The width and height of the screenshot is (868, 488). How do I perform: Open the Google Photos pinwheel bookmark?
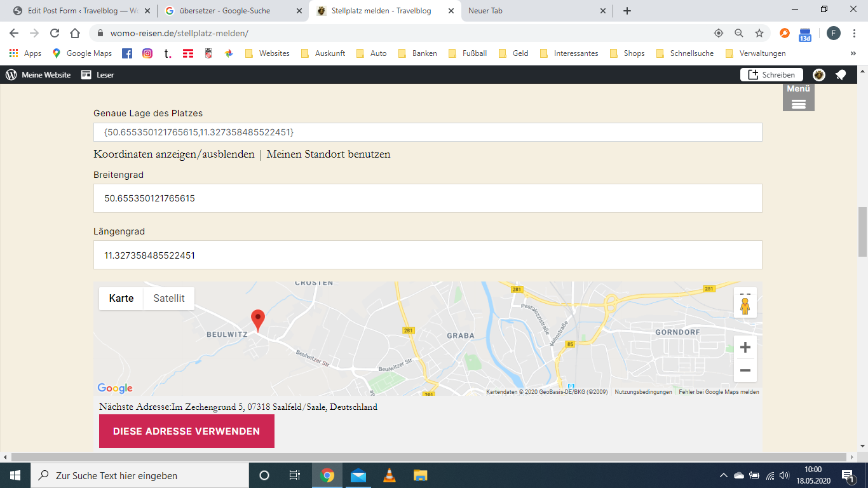pyautogui.click(x=229, y=53)
